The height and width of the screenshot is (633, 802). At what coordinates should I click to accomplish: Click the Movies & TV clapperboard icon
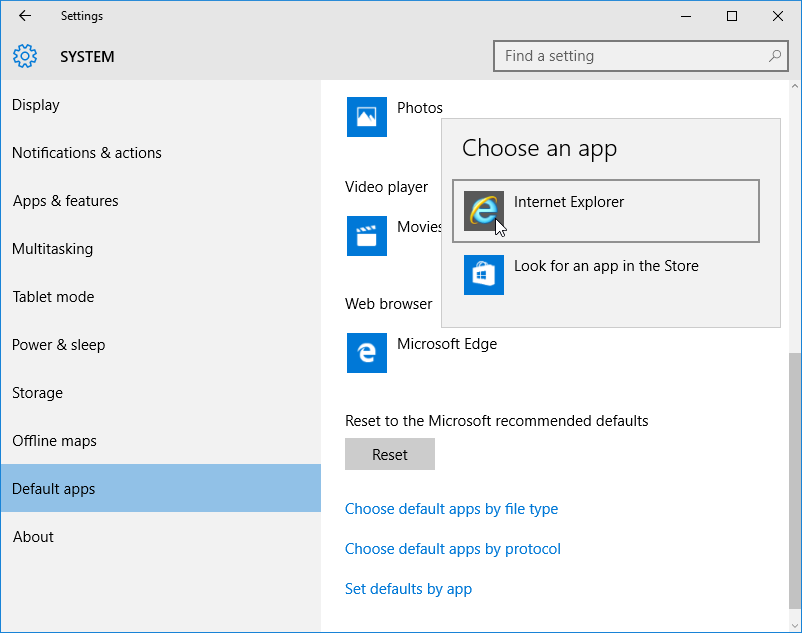click(x=367, y=236)
